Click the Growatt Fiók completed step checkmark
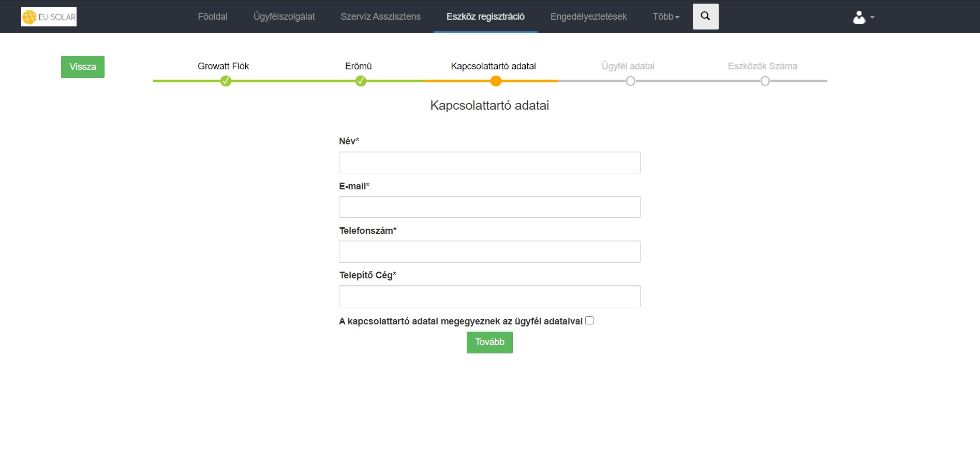 (226, 81)
